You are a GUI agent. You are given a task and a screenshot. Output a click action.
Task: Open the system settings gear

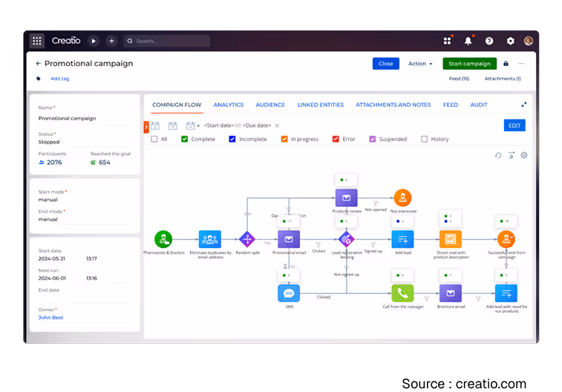pyautogui.click(x=510, y=42)
